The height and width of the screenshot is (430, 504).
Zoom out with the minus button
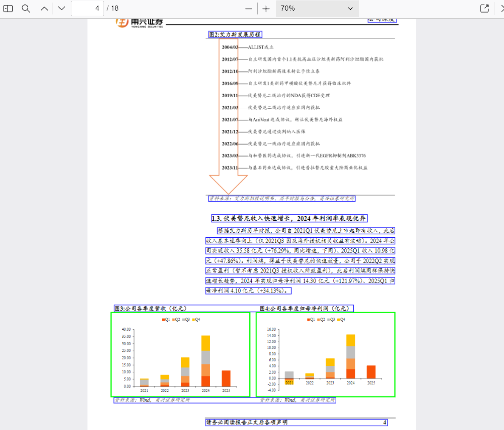click(248, 9)
